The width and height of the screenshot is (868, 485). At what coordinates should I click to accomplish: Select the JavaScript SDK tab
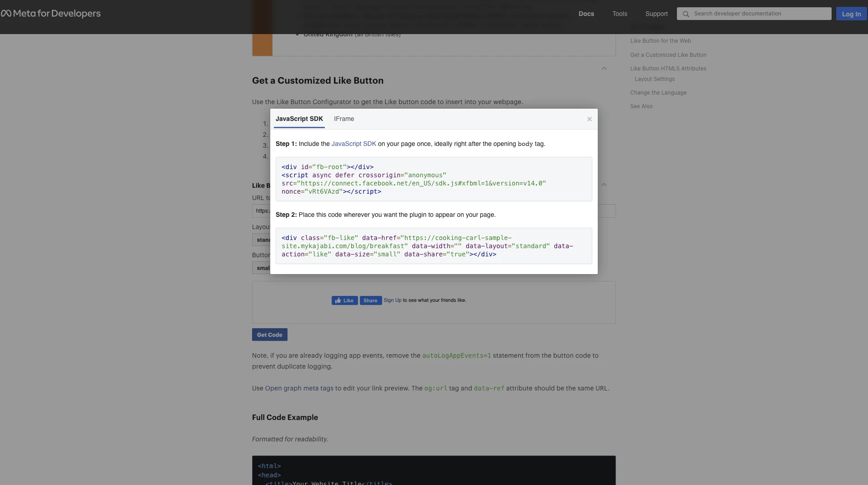[x=299, y=119]
